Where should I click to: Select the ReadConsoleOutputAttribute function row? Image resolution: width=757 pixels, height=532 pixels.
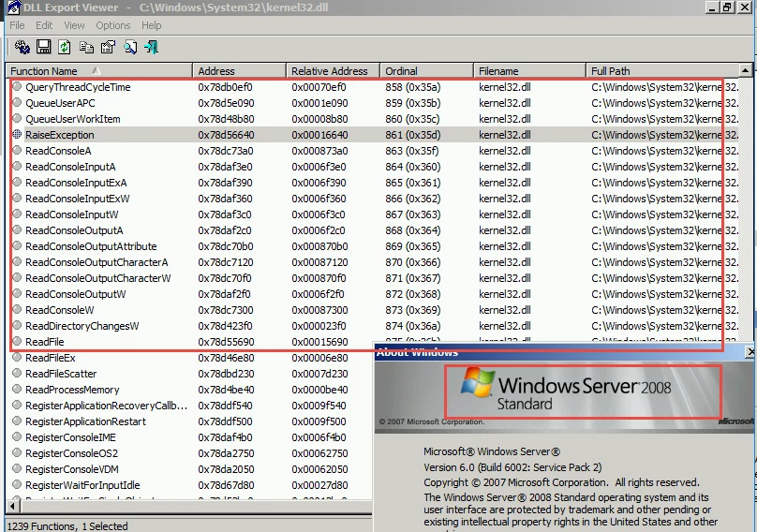(372, 246)
